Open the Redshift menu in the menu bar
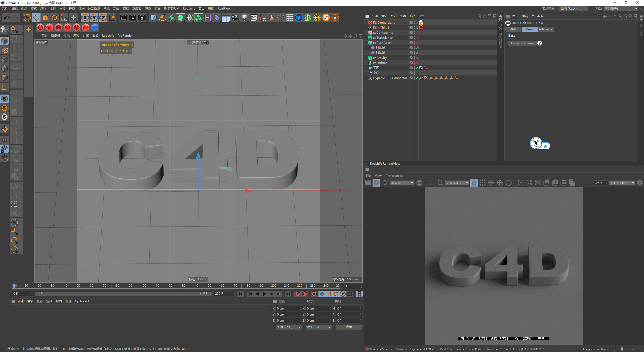This screenshot has width=644, height=352. pos(189,9)
